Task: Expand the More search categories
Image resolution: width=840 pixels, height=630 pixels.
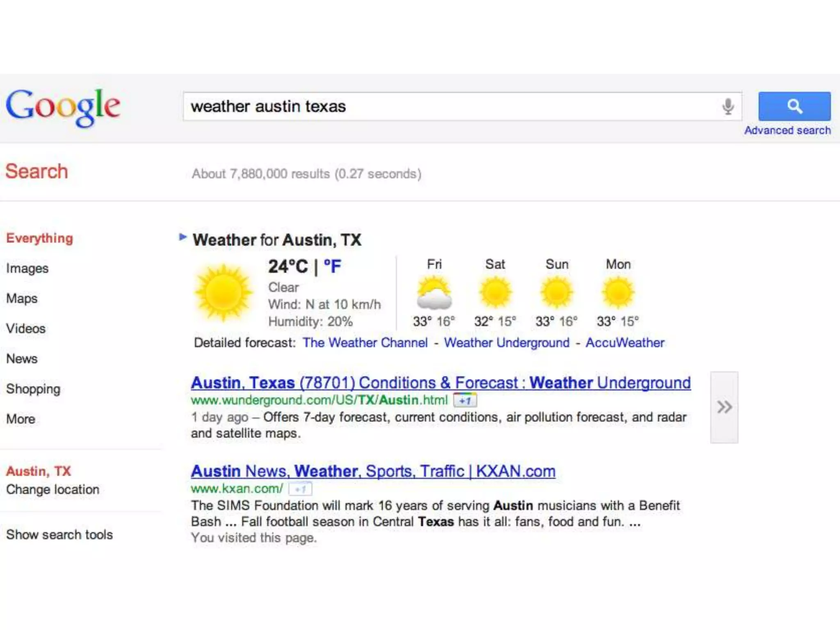Action: coord(21,419)
